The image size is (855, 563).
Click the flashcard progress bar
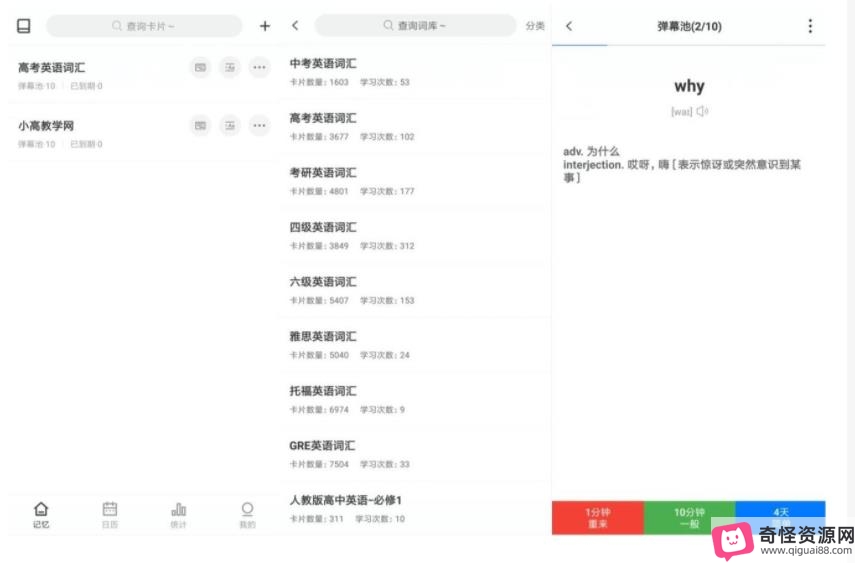689,45
